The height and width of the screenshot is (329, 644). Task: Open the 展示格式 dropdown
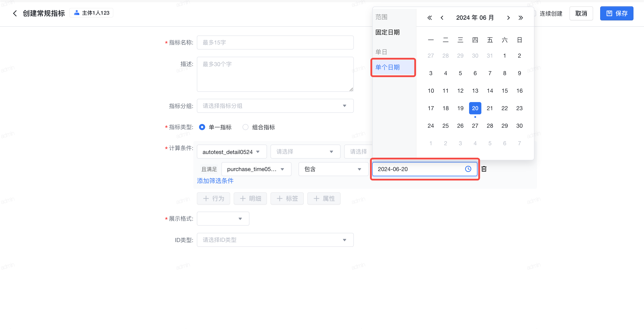223,219
